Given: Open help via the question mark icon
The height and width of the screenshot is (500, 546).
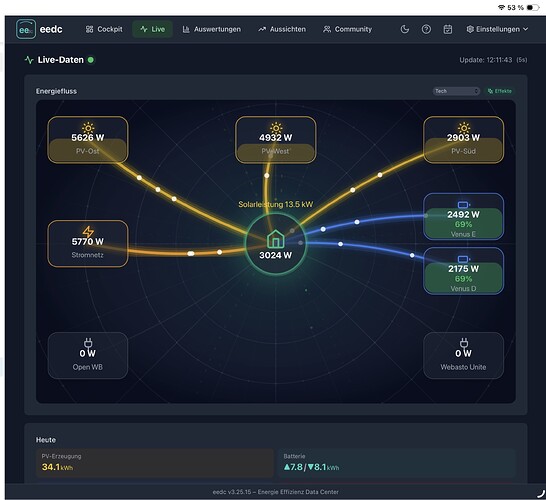Looking at the screenshot, I should pos(426,29).
